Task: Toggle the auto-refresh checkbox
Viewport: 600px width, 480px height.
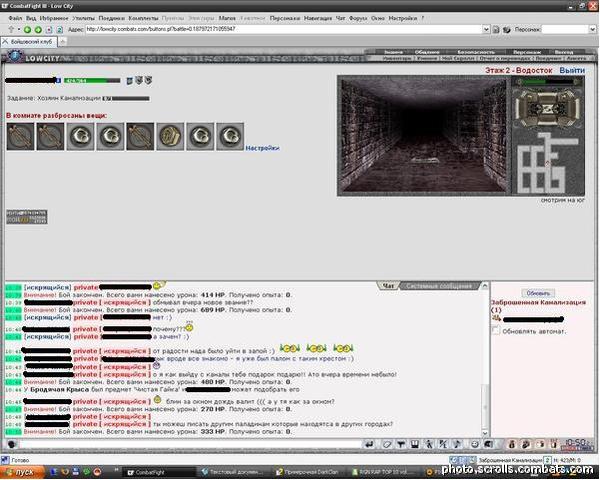Action: 496,330
